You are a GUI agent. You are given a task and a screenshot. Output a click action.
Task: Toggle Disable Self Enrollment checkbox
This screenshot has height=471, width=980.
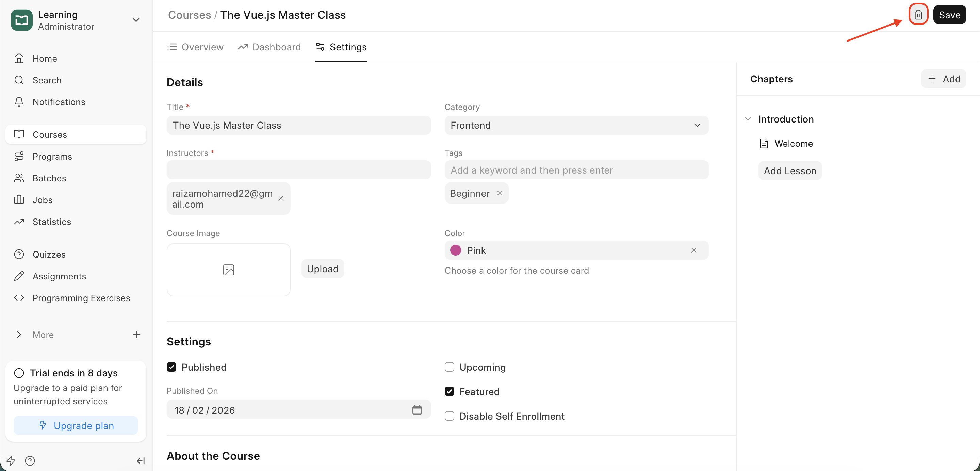[x=449, y=416]
